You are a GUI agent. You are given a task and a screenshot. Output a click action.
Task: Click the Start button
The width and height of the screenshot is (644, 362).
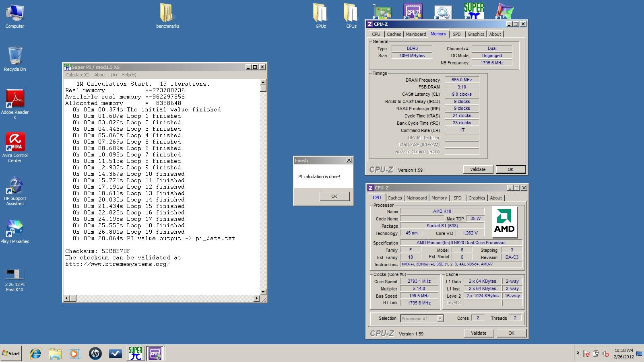(x=11, y=354)
